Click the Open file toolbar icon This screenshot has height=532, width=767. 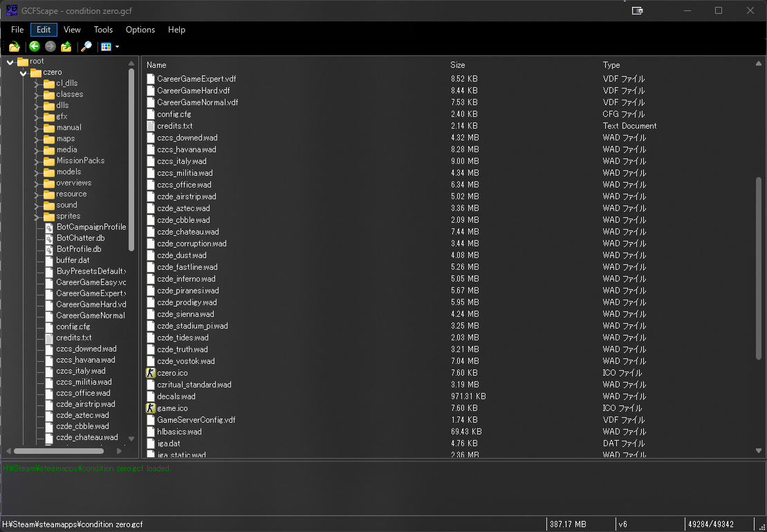(15, 46)
